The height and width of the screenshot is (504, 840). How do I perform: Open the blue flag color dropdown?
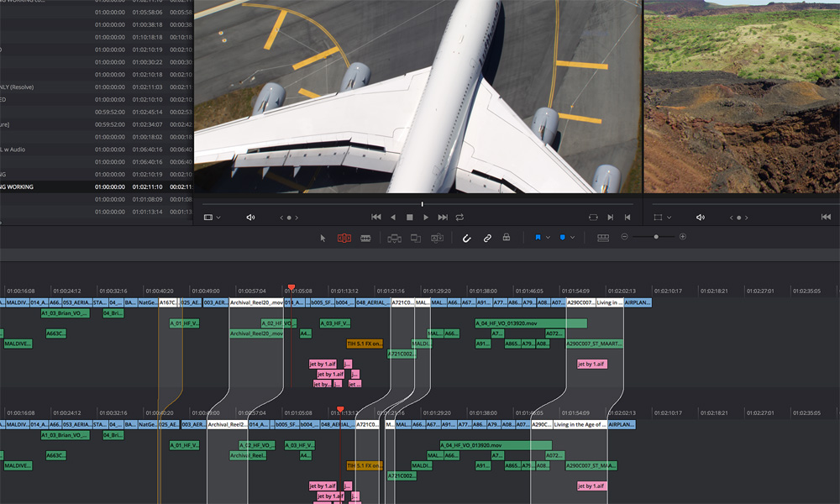click(x=549, y=239)
